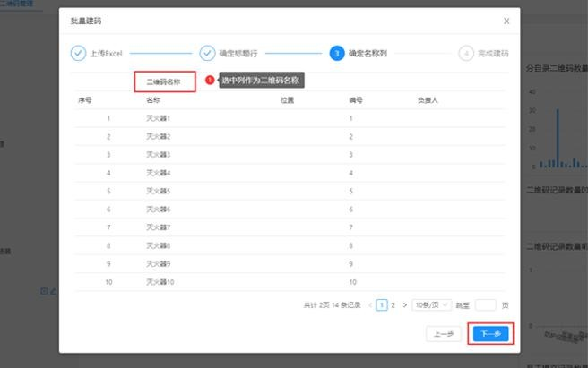Screen dimensions: 588x368
Task: Select the 二维码名称 column header box
Action: (x=165, y=81)
